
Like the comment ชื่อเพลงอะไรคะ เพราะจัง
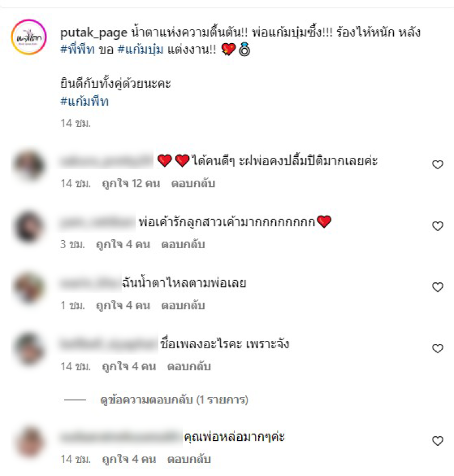pos(438,349)
